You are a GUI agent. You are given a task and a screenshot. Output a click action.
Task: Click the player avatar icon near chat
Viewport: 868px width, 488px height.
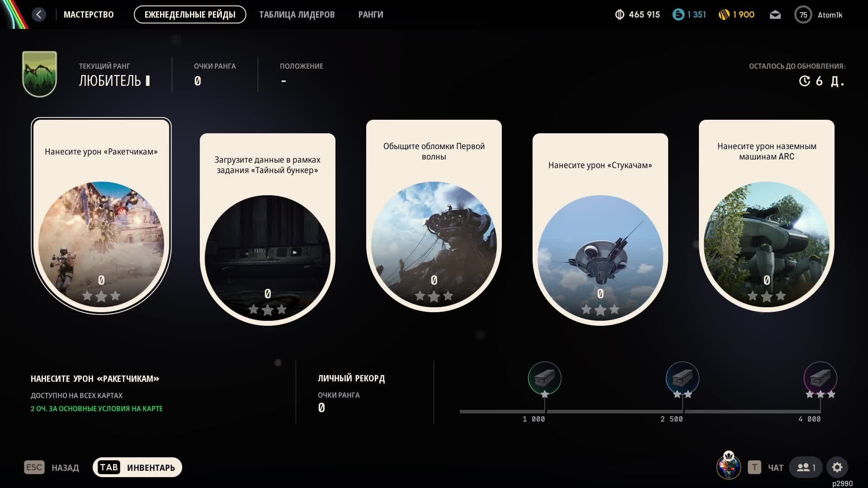(728, 466)
